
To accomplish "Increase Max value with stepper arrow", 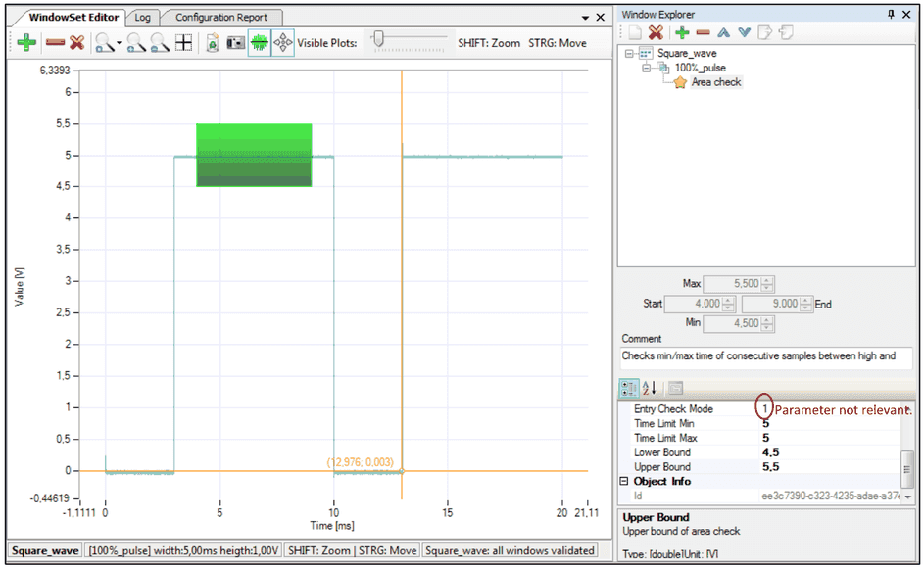I will coord(766,280).
